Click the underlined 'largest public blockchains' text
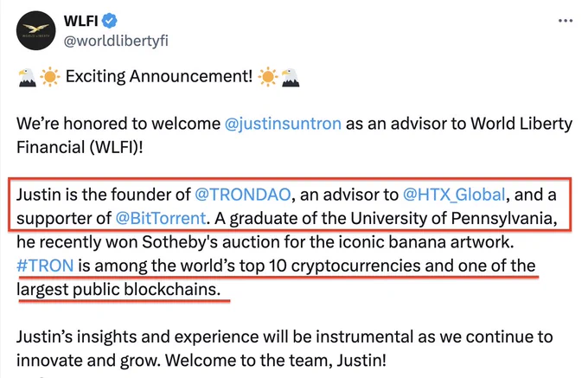 click(x=118, y=290)
